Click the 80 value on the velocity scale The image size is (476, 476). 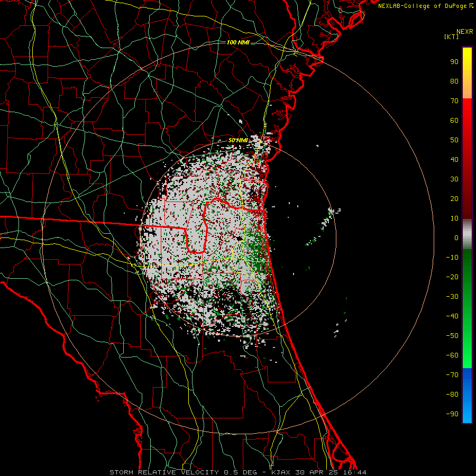point(454,81)
